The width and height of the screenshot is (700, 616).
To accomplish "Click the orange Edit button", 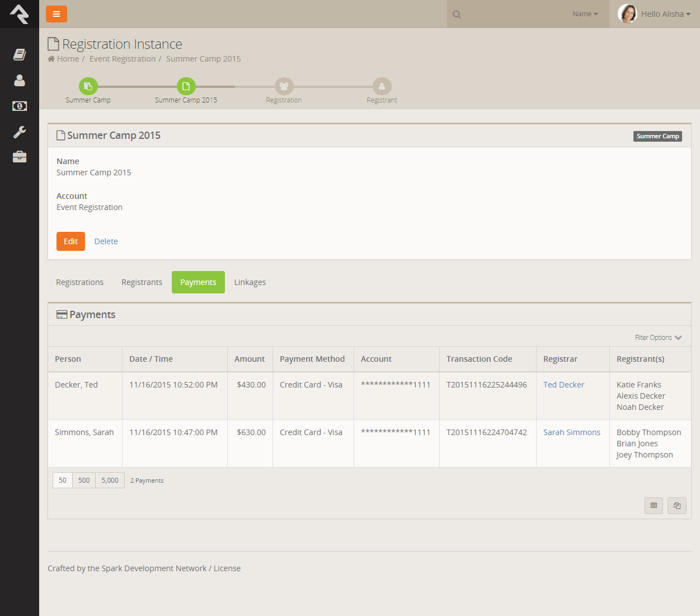I will 71,241.
